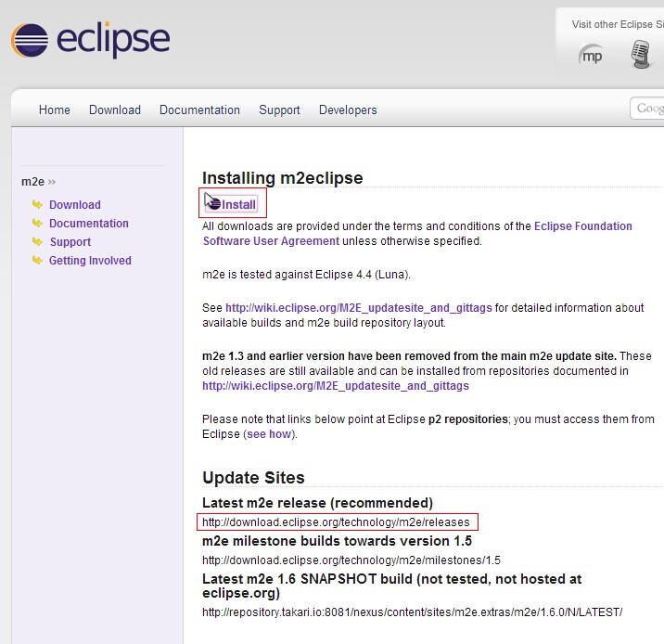Click 'Visit other Eclipse Sites' label

618,24
